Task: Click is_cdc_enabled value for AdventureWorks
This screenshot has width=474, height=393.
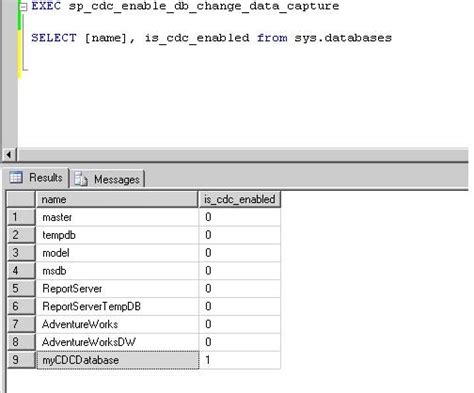Action: coord(240,324)
